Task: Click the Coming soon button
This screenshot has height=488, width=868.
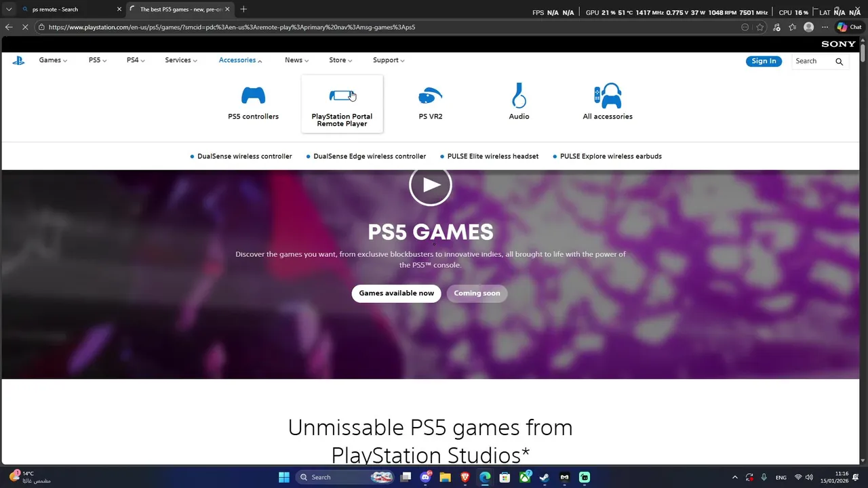Action: [477, 293]
